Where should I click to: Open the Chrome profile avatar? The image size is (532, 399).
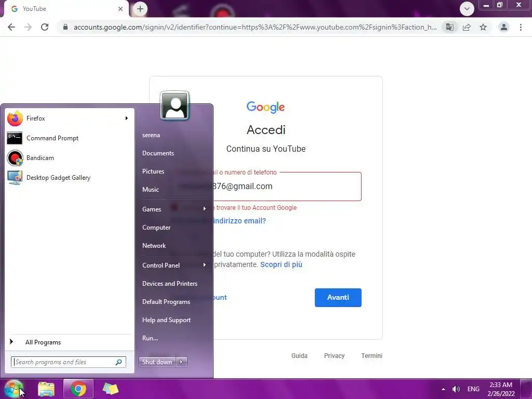(x=504, y=27)
